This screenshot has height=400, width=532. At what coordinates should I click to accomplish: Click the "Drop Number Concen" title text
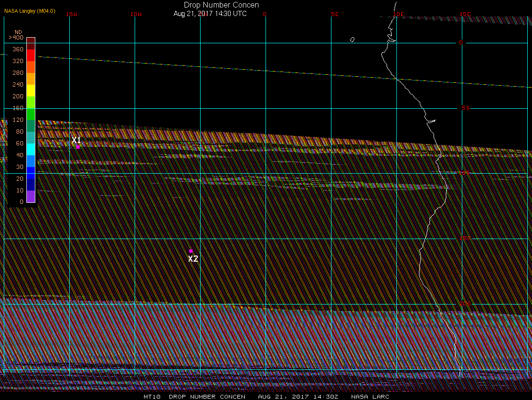tap(221, 5)
